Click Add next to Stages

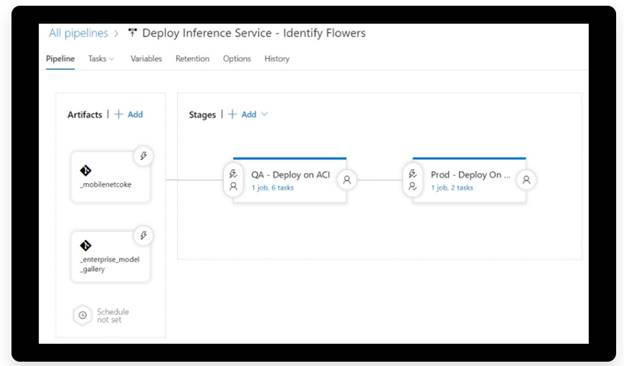click(243, 115)
